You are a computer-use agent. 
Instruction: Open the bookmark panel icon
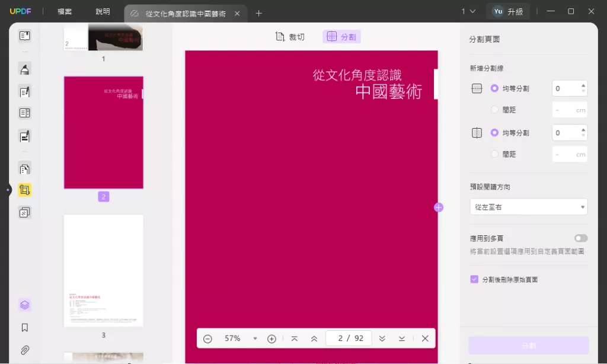[x=24, y=327]
